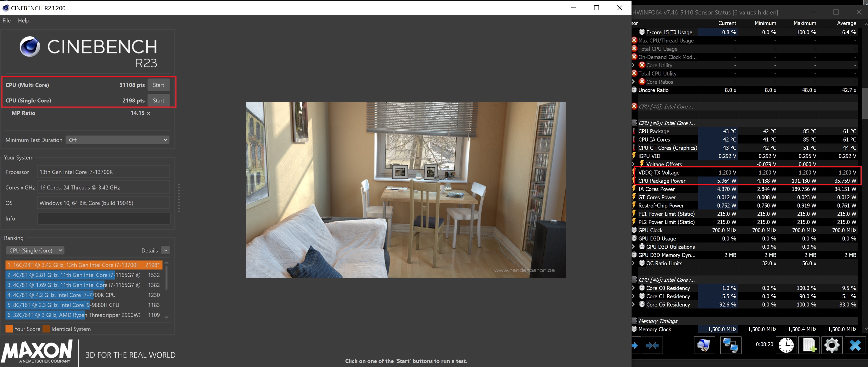The image size is (868, 367).
Task: Click the red X icon beside Total CPU Utility
Action: 634,73
